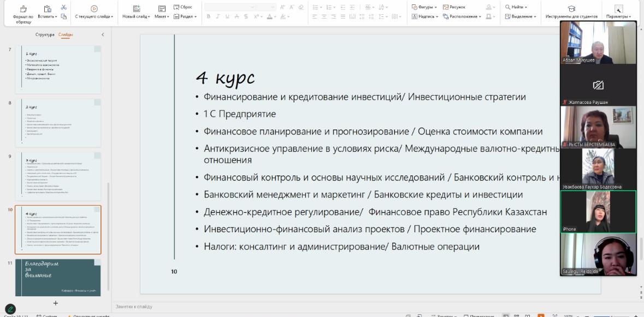Toggle Italic text formatting
644x317 pixels.
coord(217,16)
